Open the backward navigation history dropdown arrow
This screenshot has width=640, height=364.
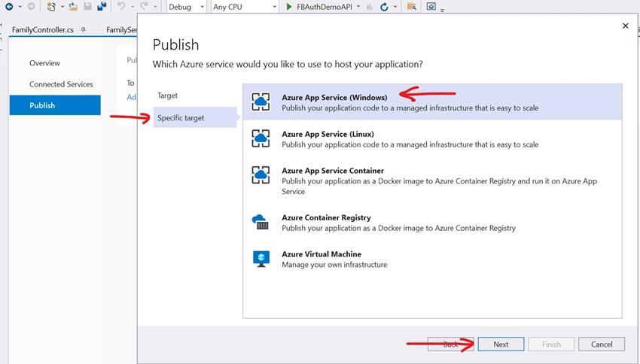point(20,7)
